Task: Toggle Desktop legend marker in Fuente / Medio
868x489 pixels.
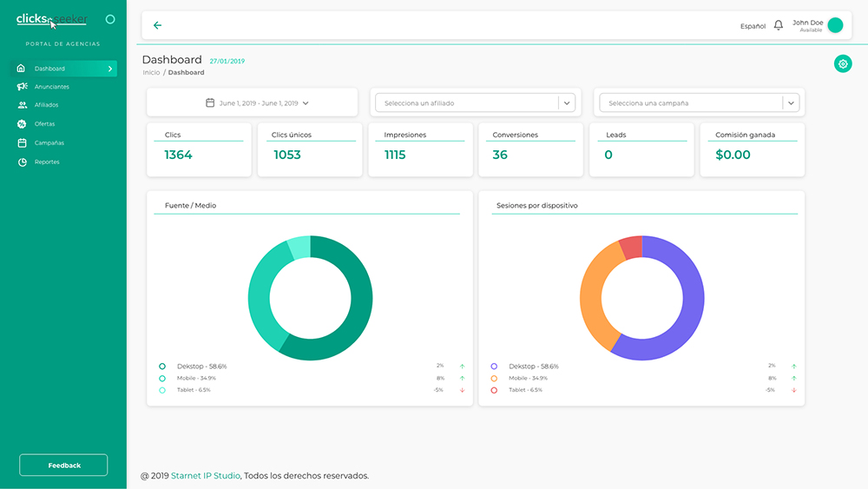Action: click(162, 367)
